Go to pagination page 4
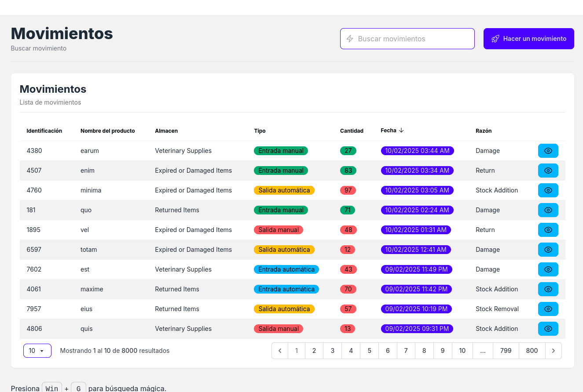 pyautogui.click(x=351, y=351)
